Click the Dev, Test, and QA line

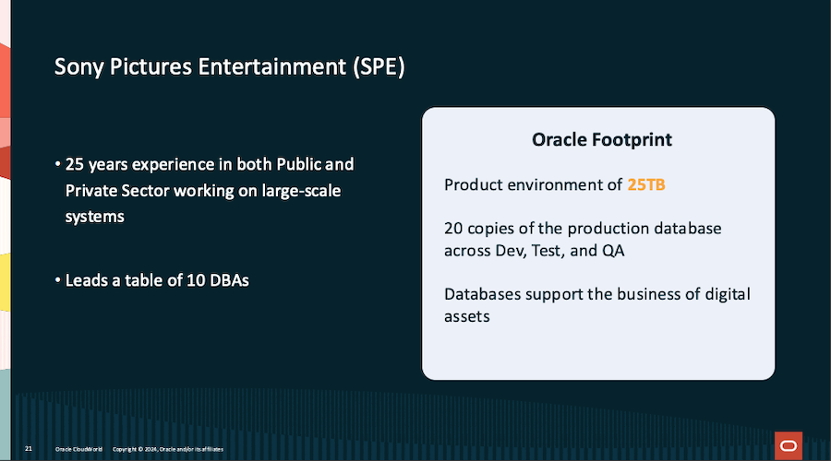534,251
